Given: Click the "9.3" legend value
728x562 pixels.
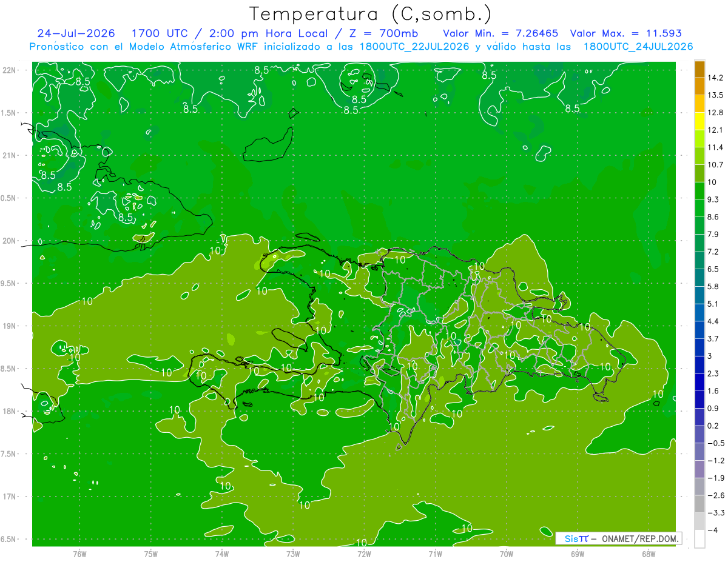Looking at the screenshot, I should point(714,199).
